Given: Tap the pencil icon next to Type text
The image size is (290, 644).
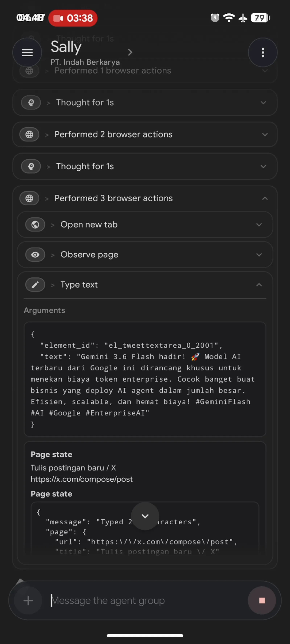Looking at the screenshot, I should (35, 285).
